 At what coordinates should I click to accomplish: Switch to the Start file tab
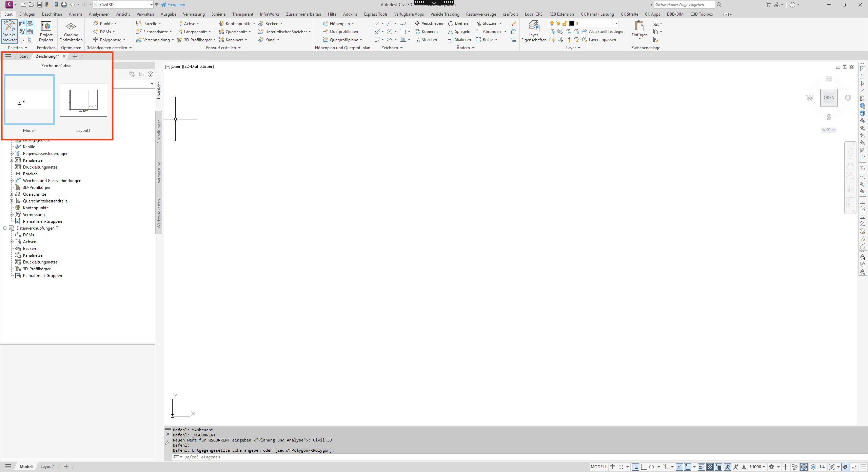click(24, 56)
